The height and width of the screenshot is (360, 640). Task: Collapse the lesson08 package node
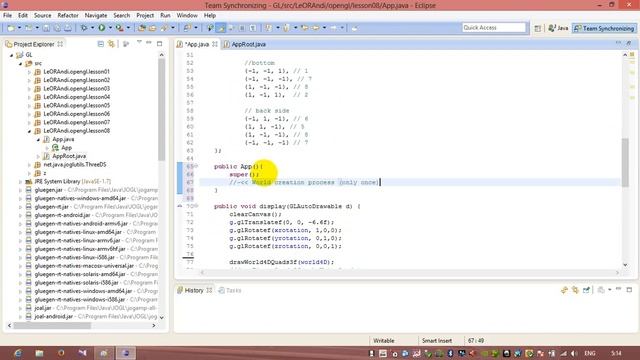click(x=29, y=131)
